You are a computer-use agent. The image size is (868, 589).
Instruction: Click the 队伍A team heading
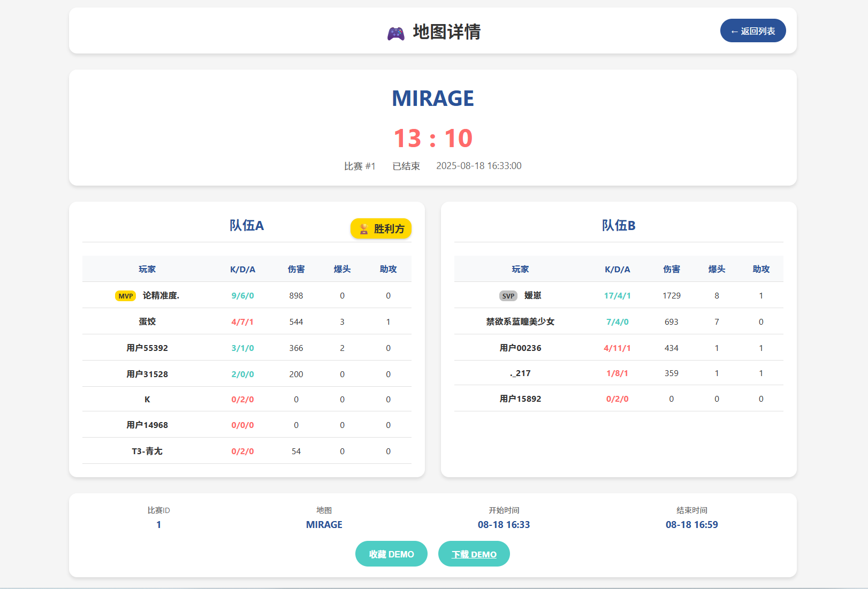click(247, 225)
